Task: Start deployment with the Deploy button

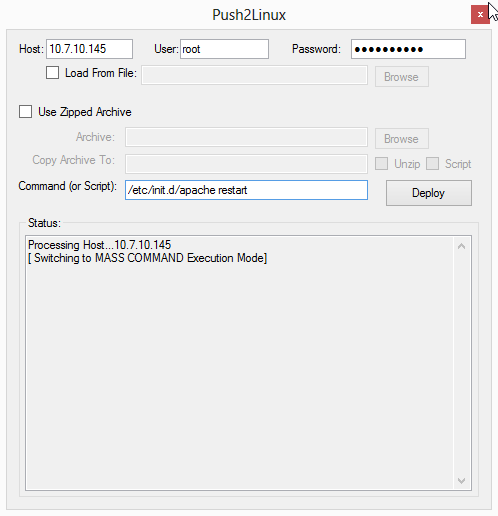Action: [429, 193]
